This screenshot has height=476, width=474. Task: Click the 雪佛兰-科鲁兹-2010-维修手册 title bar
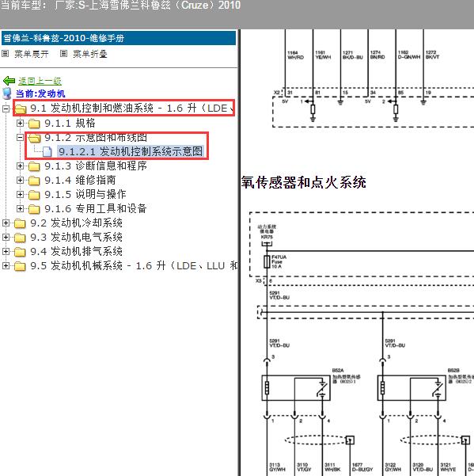119,38
